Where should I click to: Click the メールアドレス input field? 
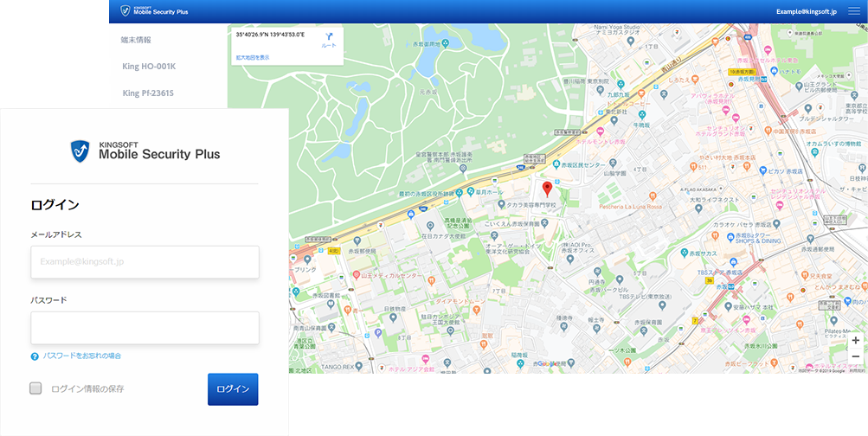(145, 262)
